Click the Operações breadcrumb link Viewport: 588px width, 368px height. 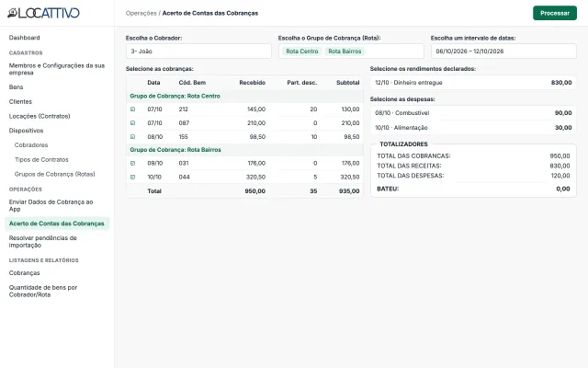coord(141,13)
